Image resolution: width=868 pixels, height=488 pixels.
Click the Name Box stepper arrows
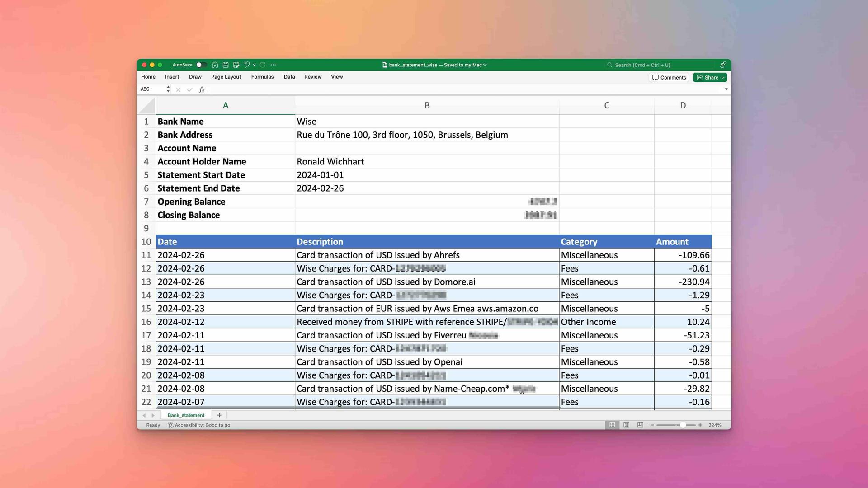coord(168,89)
